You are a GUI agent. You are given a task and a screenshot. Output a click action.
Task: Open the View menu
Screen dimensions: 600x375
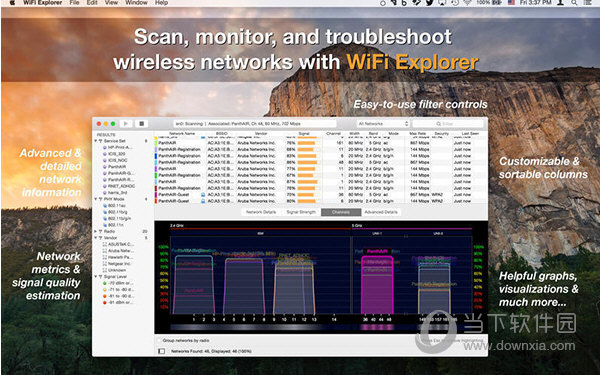click(x=111, y=3)
